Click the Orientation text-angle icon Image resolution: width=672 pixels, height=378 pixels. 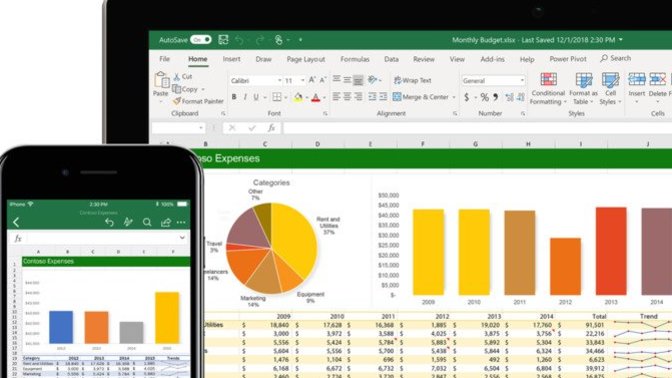[372, 80]
